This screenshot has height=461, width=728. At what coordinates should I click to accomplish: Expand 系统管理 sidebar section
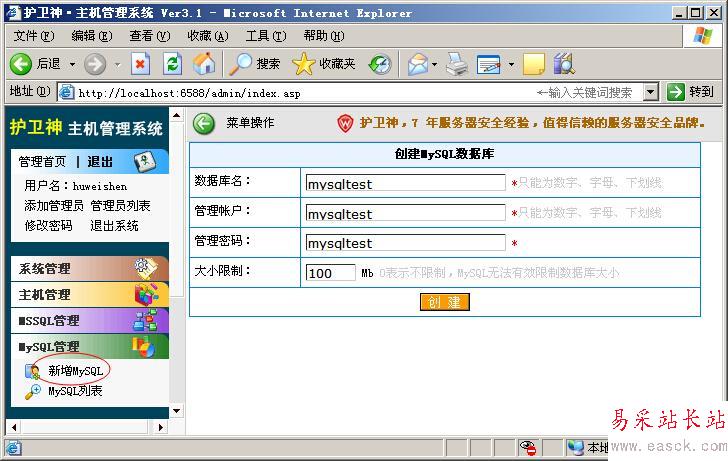pos(90,268)
